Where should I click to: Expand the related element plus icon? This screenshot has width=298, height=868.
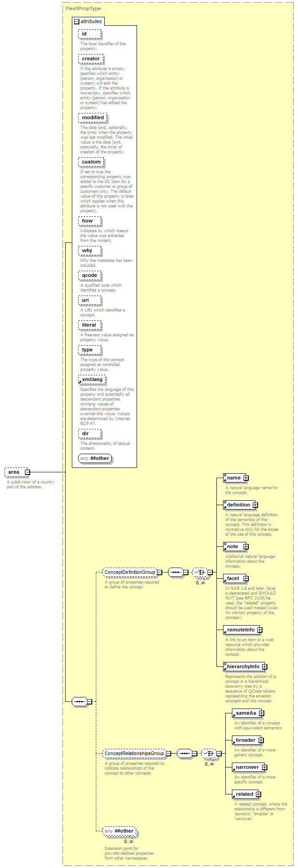click(x=258, y=794)
